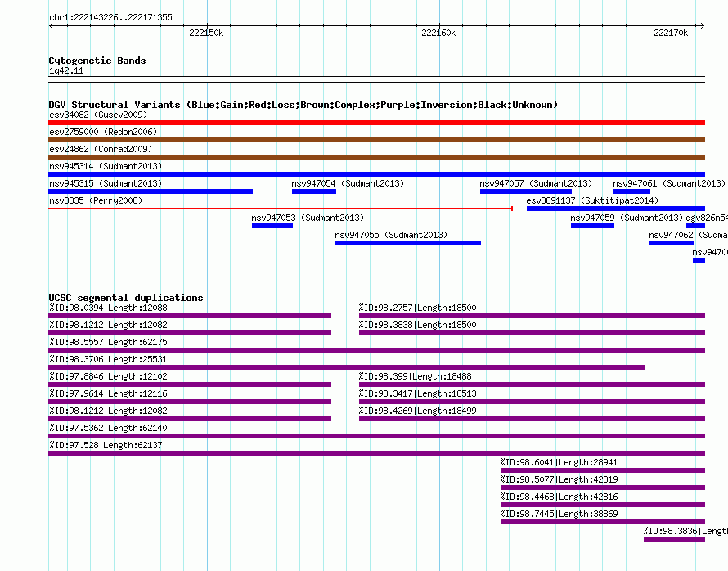Click the nsv947057 (Sudmant2013) variant label

coord(536,183)
